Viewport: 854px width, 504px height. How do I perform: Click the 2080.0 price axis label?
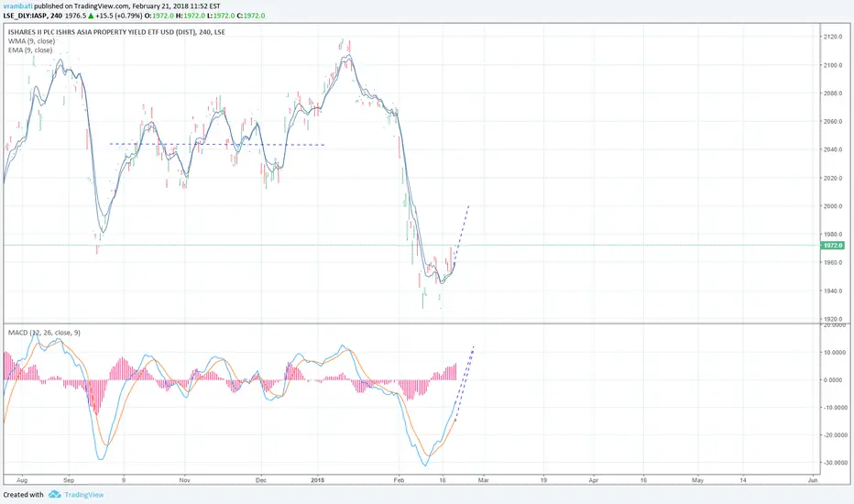click(x=833, y=93)
